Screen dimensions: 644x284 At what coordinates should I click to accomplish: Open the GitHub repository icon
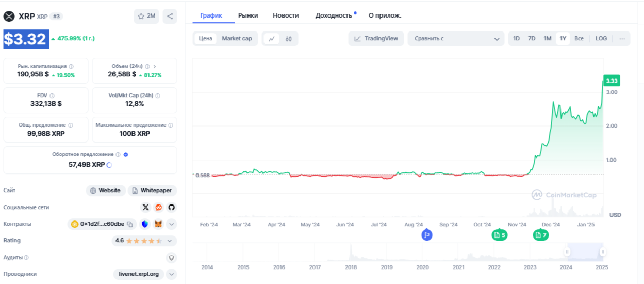171,207
